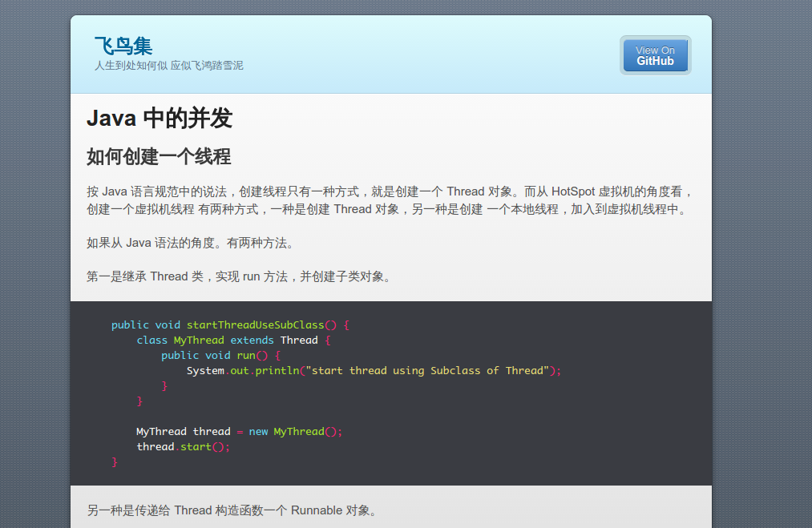Place cursor on public void run() line
This screenshot has height=528, width=812.
(220, 356)
